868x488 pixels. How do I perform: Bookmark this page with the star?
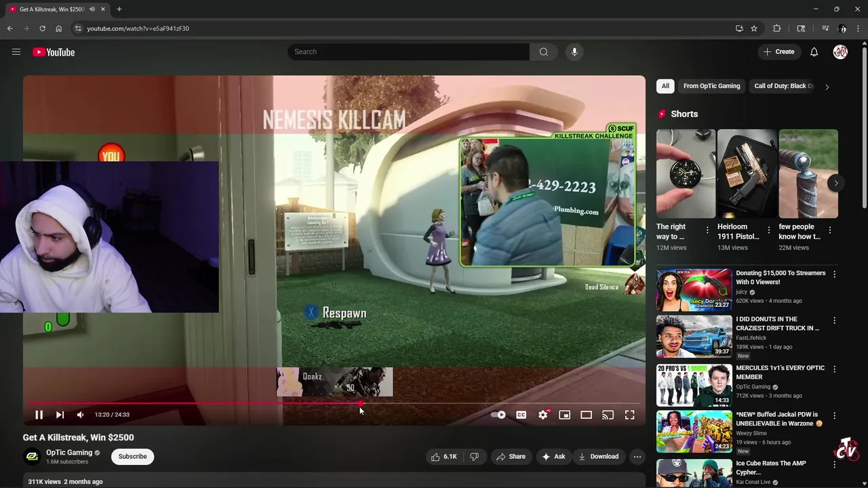point(754,28)
